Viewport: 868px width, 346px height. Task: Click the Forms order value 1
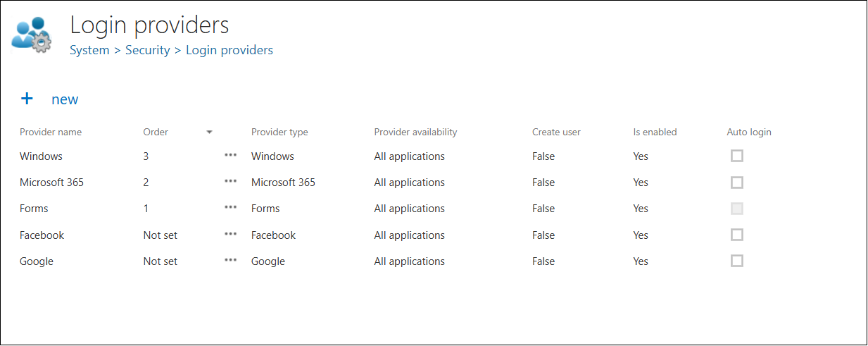pyautogui.click(x=146, y=209)
